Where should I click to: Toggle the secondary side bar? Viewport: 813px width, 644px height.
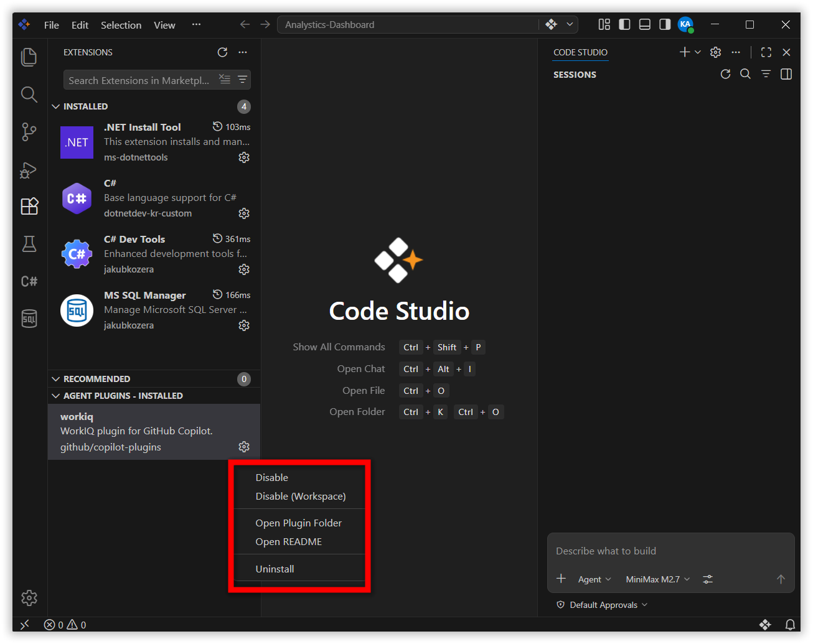665,24
